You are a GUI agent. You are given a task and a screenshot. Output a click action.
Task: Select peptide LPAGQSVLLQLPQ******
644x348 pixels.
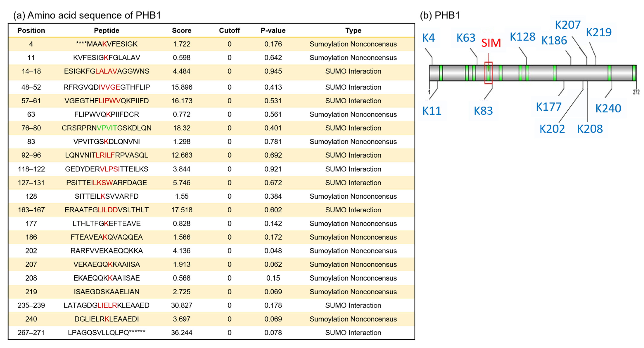point(107,332)
